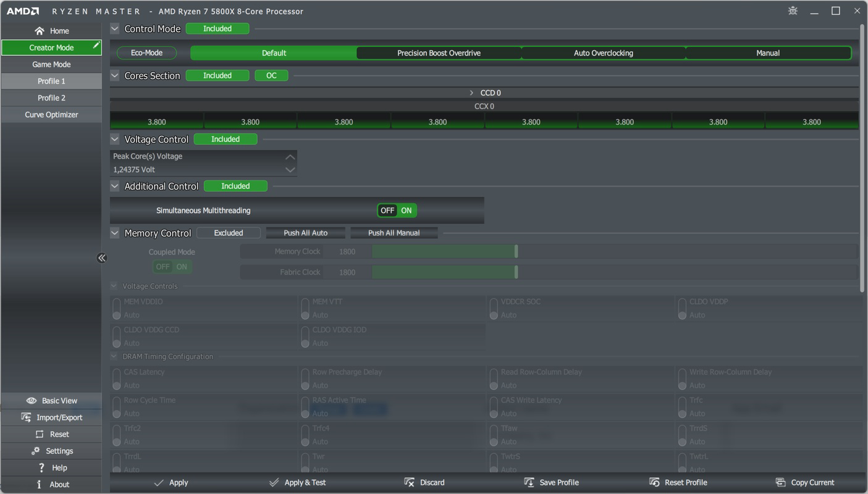Click the Apply & Test double-check icon
The width and height of the screenshot is (868, 494).
(x=274, y=482)
